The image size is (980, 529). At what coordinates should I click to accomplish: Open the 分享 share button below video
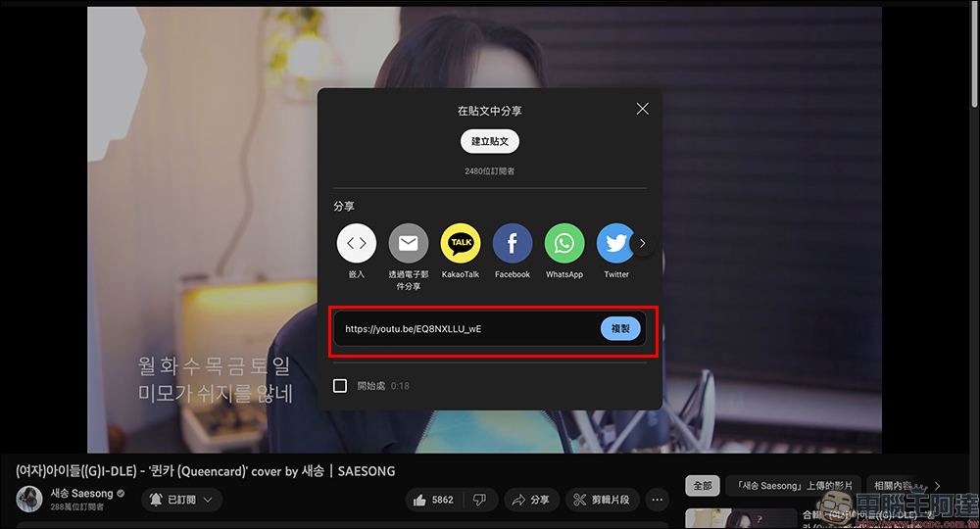(x=531, y=500)
